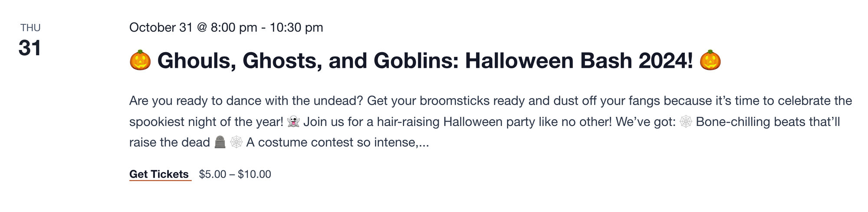Click the "10:30 pm" end time

296,27
